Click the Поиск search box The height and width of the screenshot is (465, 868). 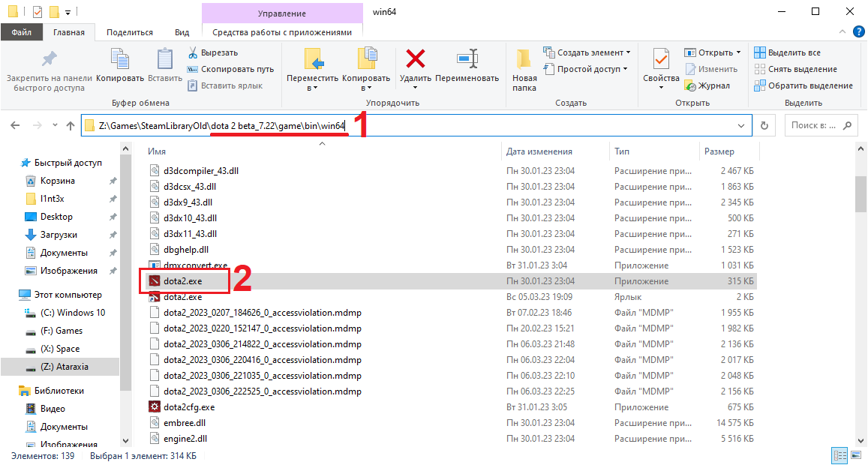point(821,126)
